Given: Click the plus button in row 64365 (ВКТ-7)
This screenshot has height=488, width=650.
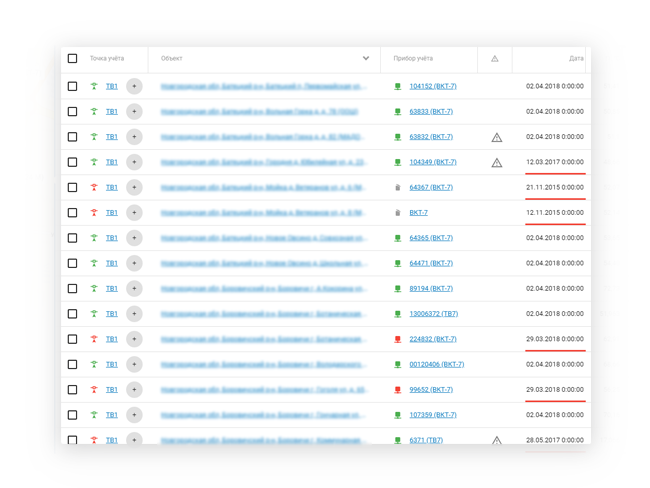Looking at the screenshot, I should click(x=134, y=238).
